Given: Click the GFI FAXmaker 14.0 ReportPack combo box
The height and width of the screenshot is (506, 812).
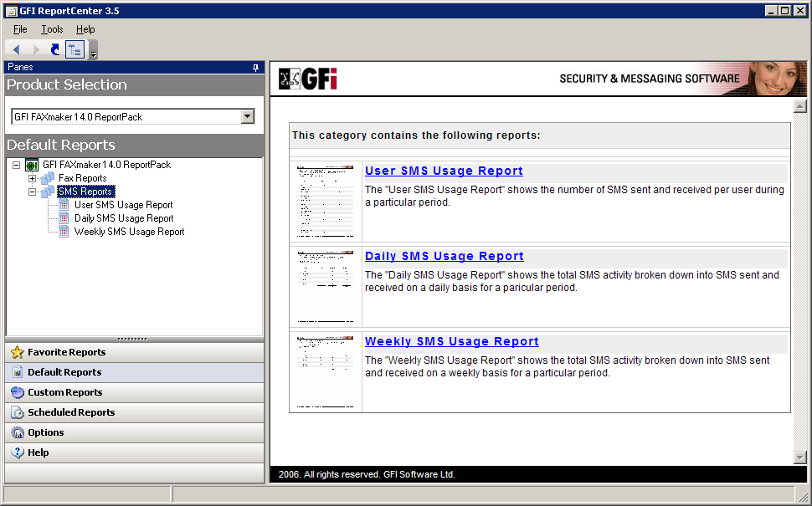Looking at the screenshot, I should (x=133, y=116).
